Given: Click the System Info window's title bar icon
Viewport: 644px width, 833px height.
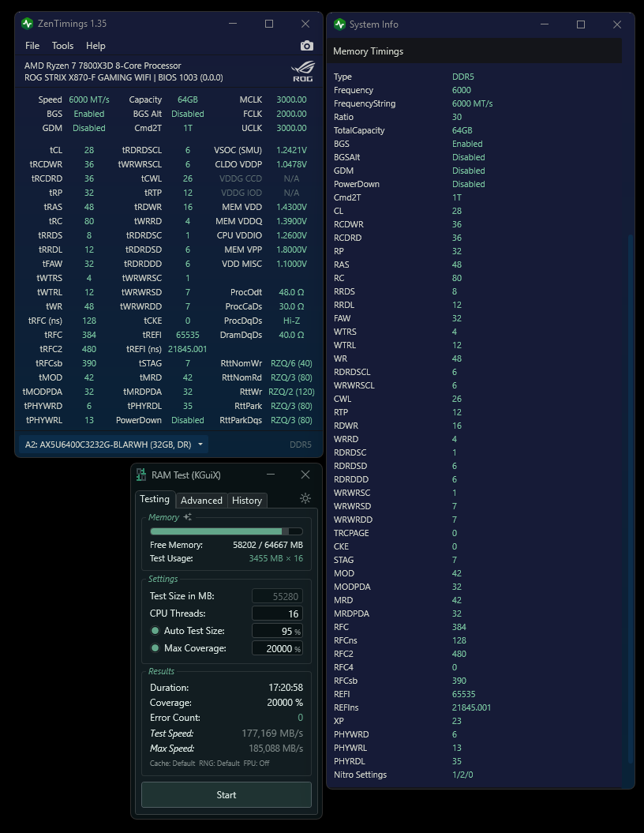Looking at the screenshot, I should [339, 24].
